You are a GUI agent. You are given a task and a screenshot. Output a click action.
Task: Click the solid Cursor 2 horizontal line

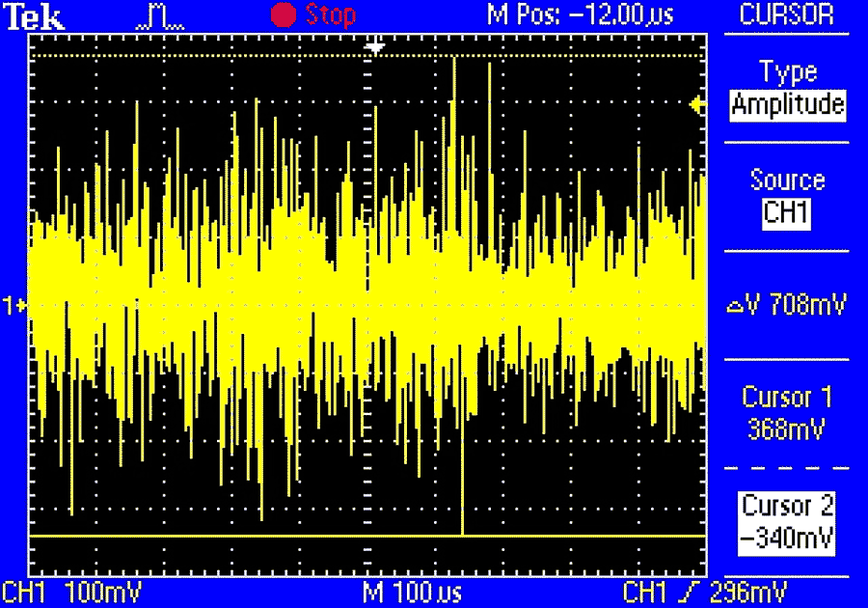(241, 535)
